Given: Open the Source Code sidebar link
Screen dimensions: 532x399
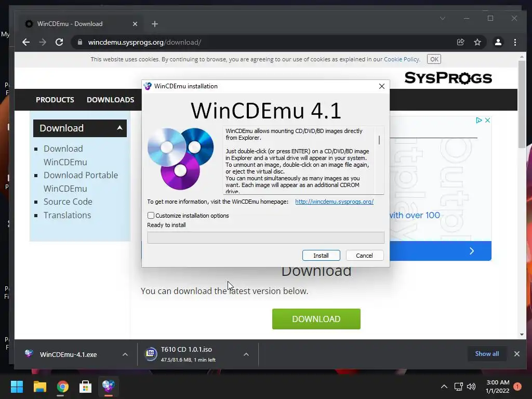Looking at the screenshot, I should 68,202.
